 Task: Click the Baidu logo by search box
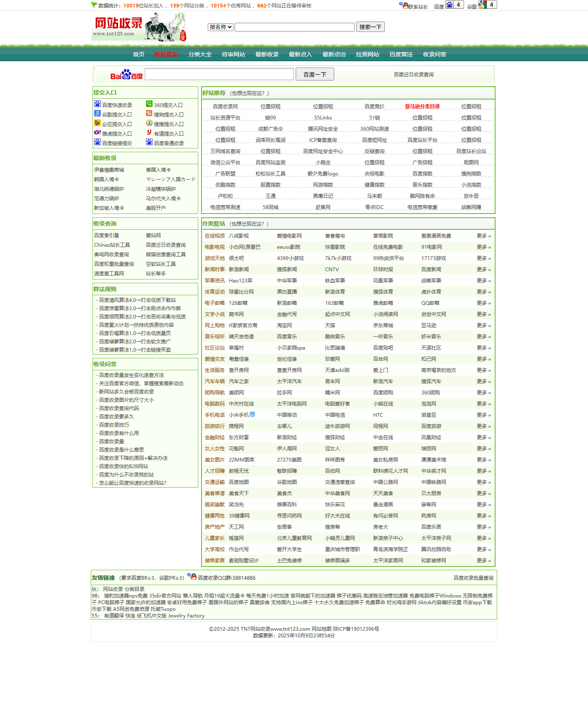[126, 75]
